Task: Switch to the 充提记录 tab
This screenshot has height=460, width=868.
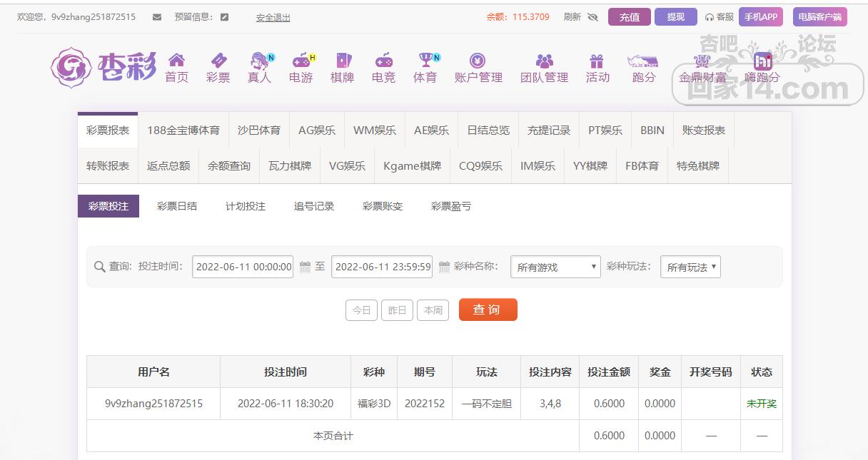Action: click(548, 131)
